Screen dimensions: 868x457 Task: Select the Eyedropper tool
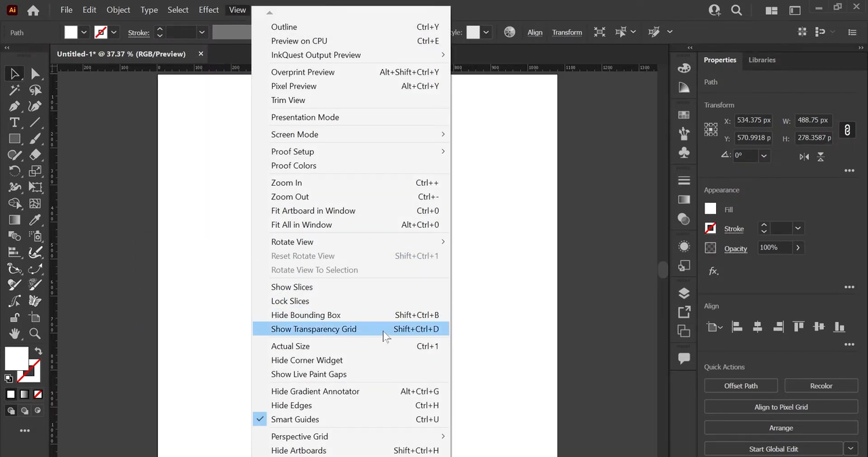click(35, 220)
